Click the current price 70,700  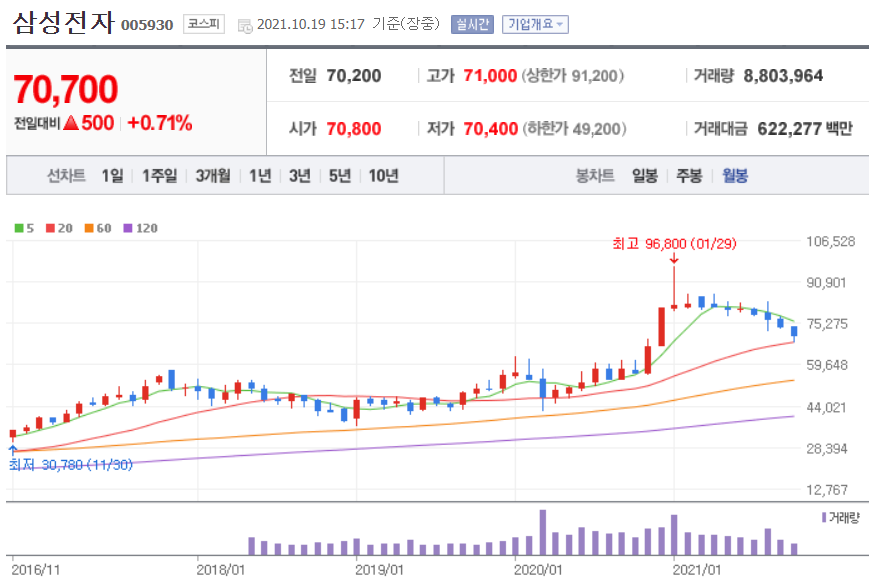(66, 89)
